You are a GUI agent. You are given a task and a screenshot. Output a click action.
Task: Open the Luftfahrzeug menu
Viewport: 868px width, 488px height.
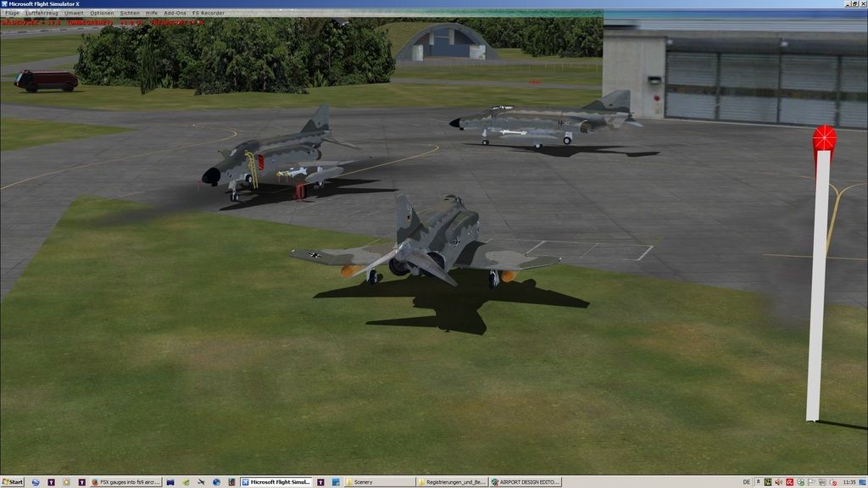[x=42, y=14]
